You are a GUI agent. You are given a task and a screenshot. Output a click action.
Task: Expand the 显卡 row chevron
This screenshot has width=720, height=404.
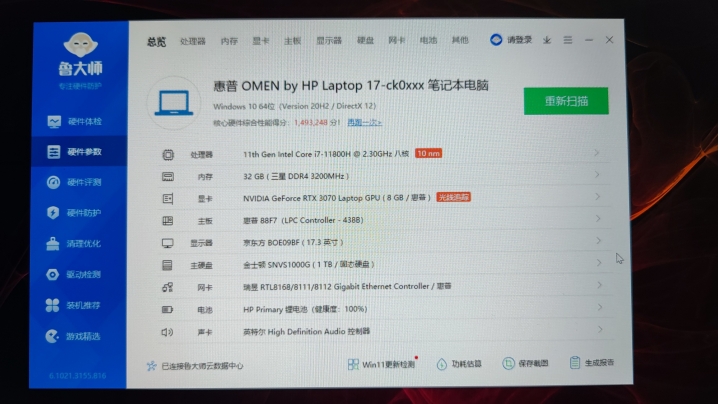point(597,196)
